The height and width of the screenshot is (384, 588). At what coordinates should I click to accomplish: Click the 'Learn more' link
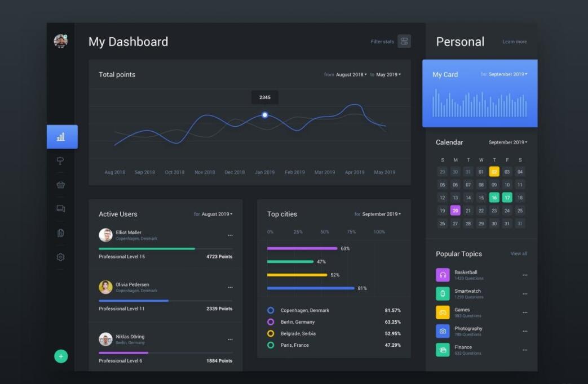pos(514,42)
